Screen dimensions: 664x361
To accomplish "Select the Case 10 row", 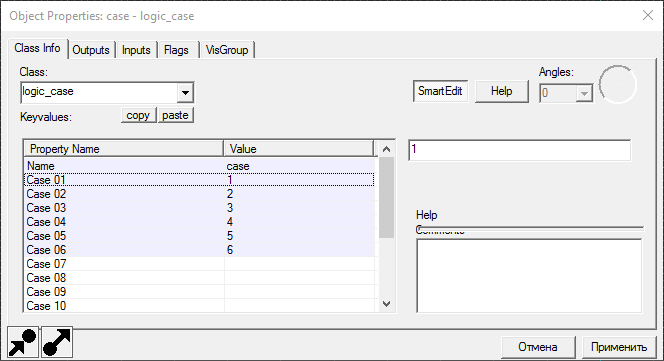I will [199, 305].
